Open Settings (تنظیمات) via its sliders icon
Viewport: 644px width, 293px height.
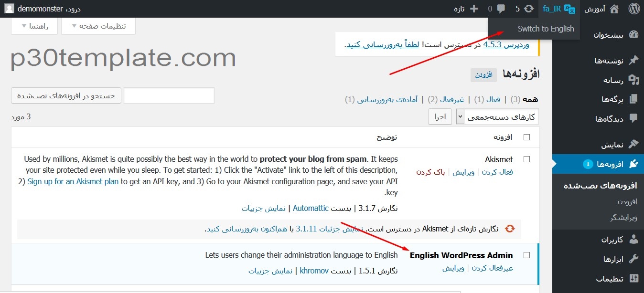[x=633, y=279]
